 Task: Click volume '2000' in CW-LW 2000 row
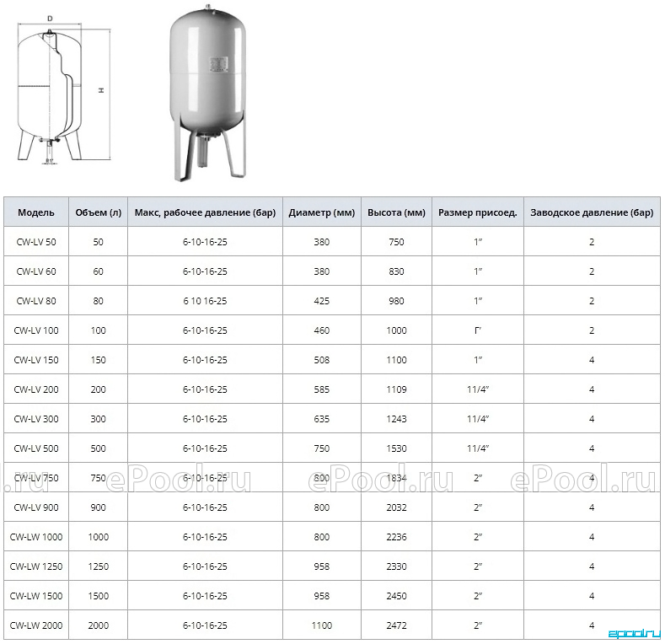point(98,625)
